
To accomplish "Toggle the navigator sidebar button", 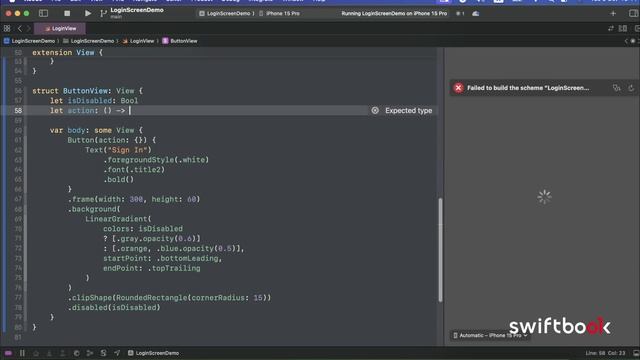I will coord(43,13).
